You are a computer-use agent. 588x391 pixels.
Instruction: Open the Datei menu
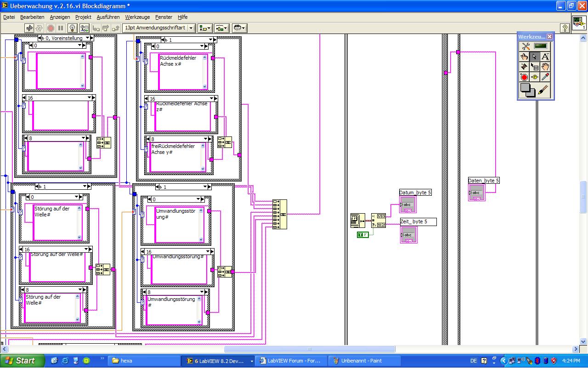coord(9,17)
